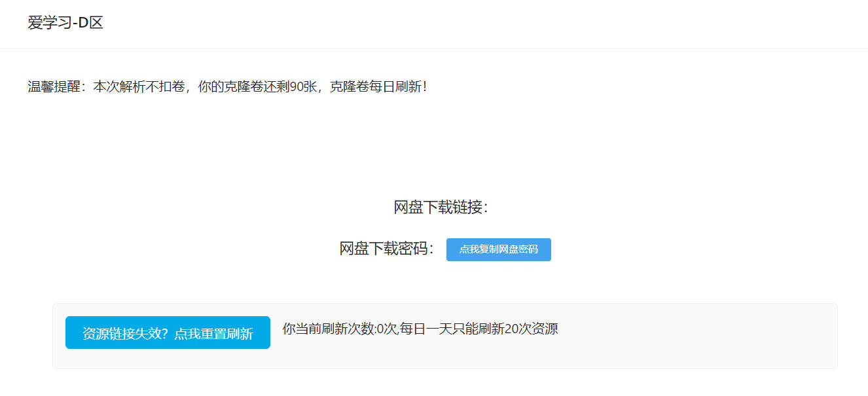Click the 网盘下载密码 label
This screenshot has width=868, height=396.
pyautogui.click(x=387, y=249)
